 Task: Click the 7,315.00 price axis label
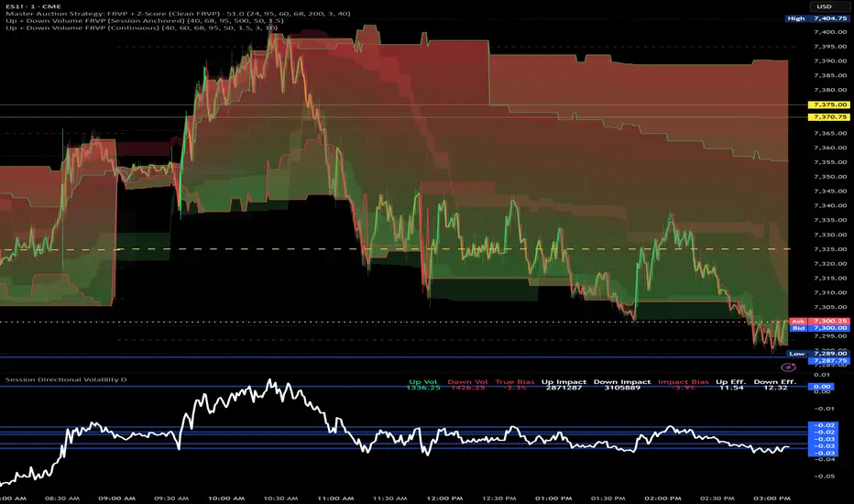(830, 278)
